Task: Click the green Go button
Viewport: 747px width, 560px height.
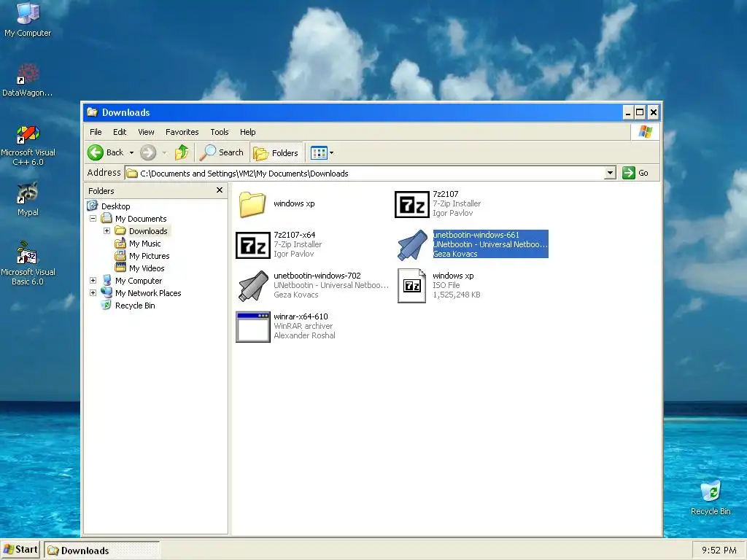Action: coord(635,173)
